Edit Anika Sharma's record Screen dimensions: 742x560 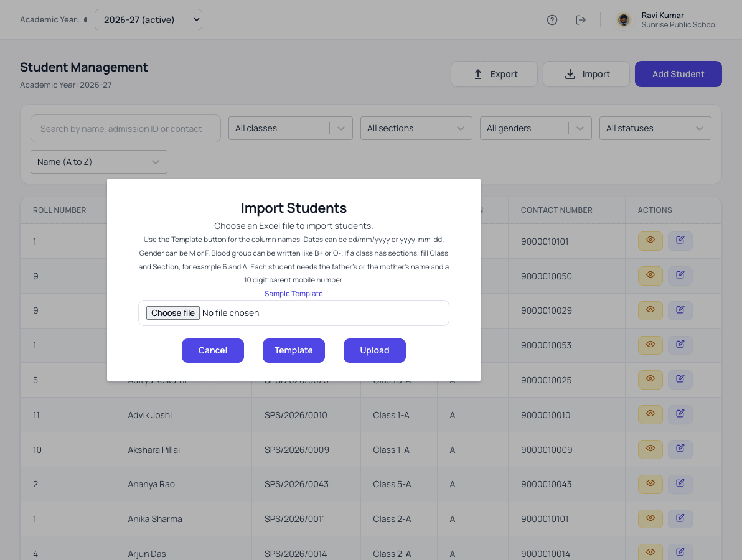click(680, 518)
